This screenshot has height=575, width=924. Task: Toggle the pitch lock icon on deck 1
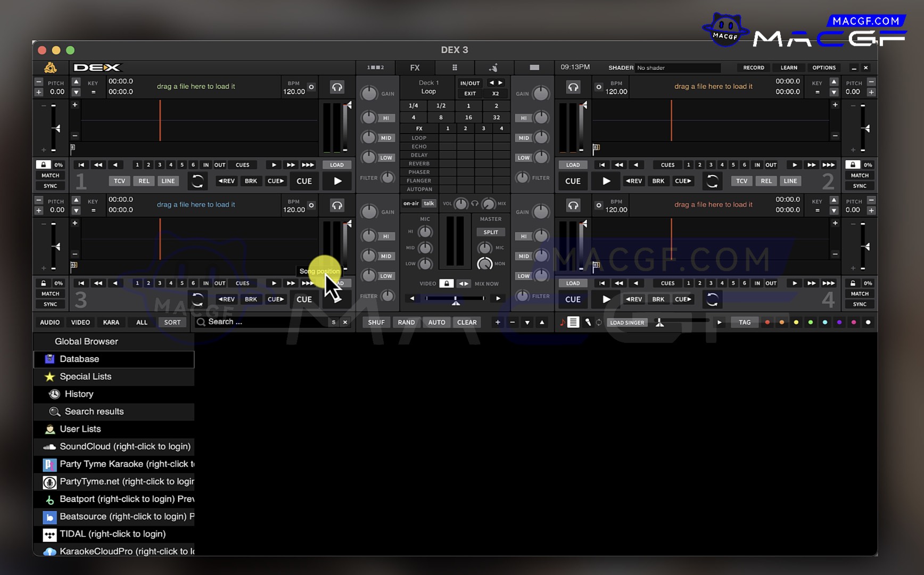click(44, 165)
